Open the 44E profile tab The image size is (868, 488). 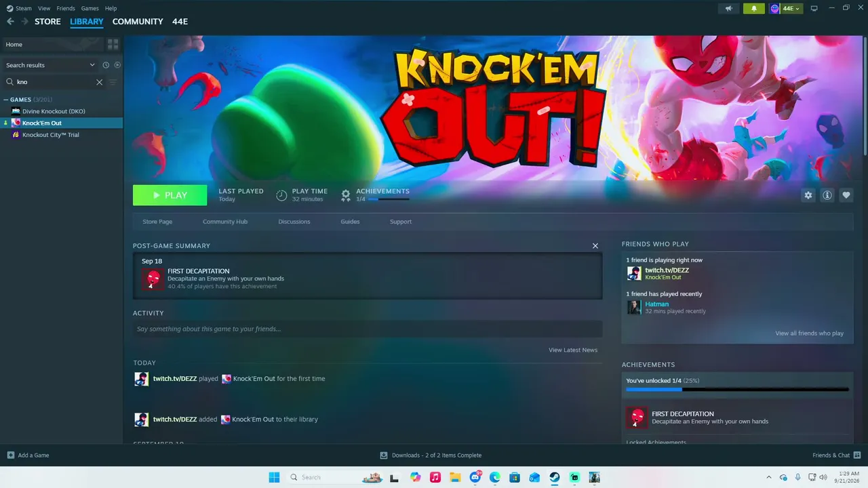[180, 22]
